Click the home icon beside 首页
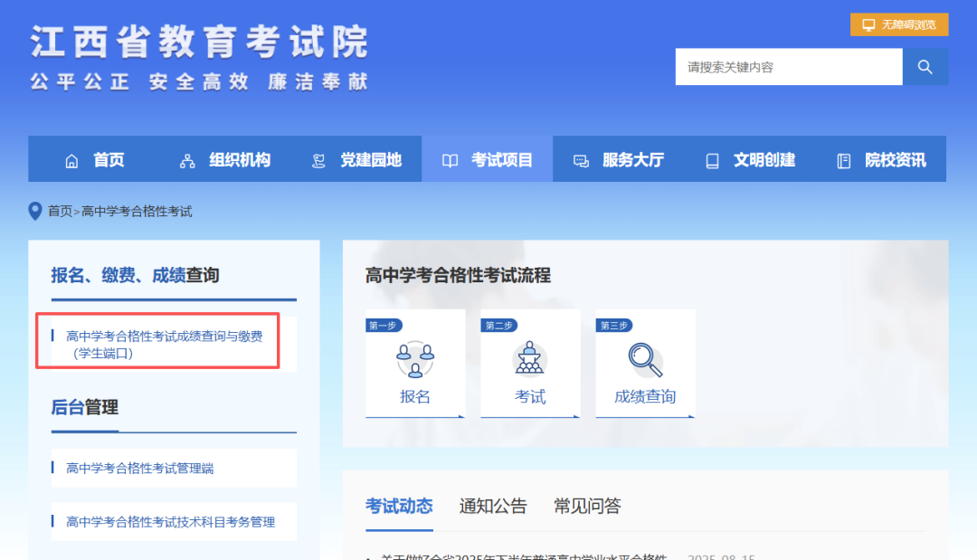 tap(71, 161)
